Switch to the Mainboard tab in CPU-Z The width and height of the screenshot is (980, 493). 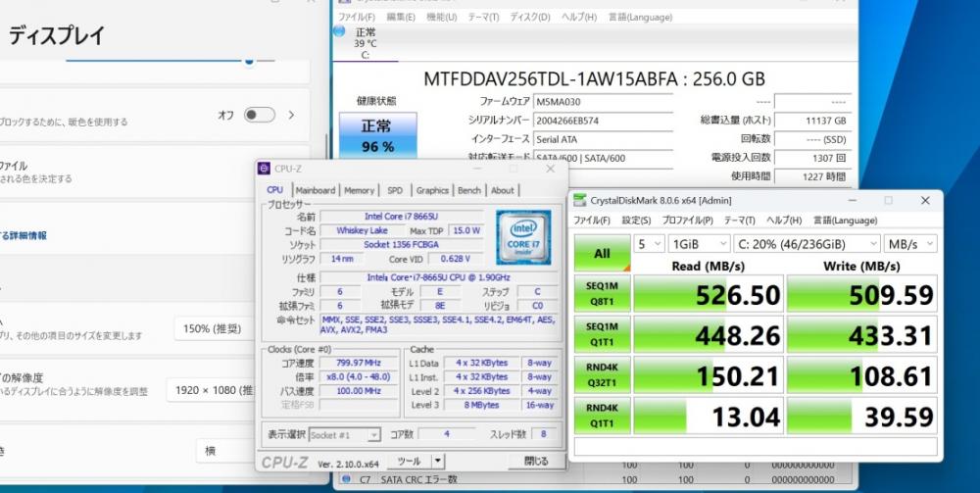point(316,190)
